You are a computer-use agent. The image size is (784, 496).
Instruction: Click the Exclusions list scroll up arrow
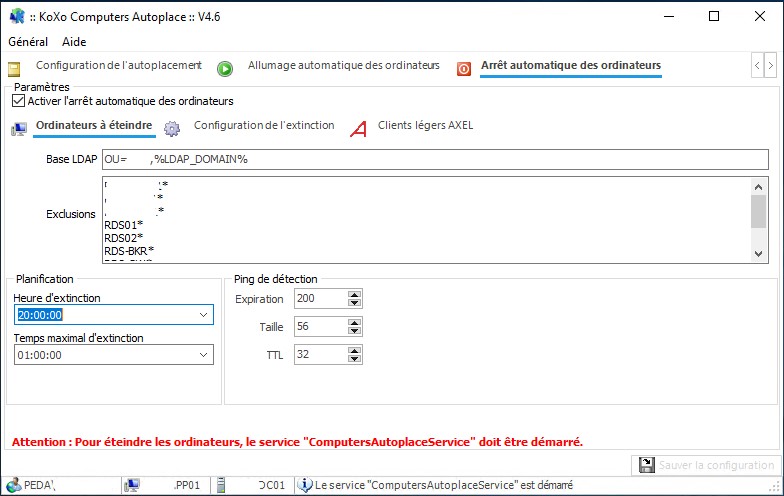758,187
